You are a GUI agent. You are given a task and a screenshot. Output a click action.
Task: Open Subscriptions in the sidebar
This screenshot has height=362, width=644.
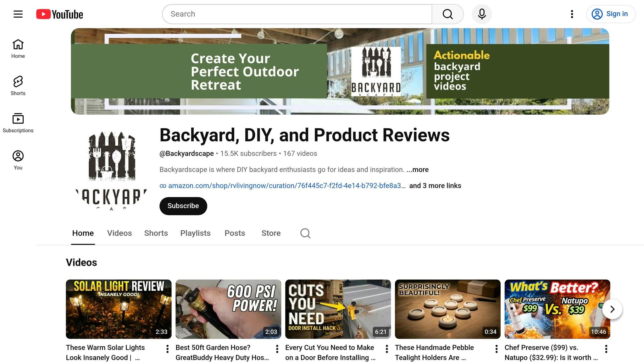click(x=18, y=123)
